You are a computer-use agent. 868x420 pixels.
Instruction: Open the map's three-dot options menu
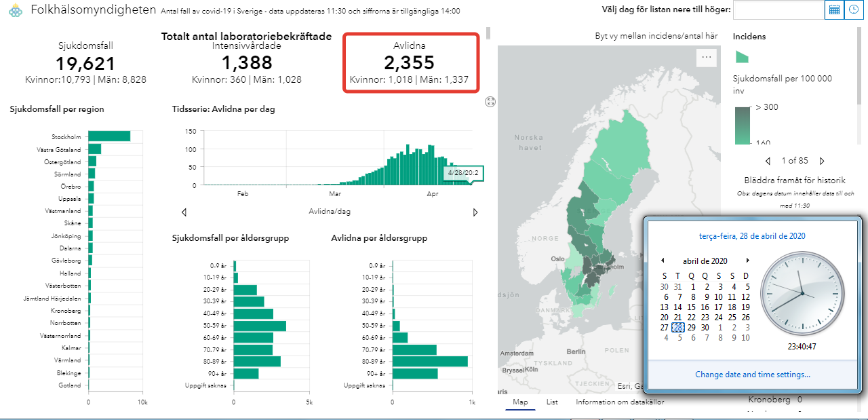(707, 58)
